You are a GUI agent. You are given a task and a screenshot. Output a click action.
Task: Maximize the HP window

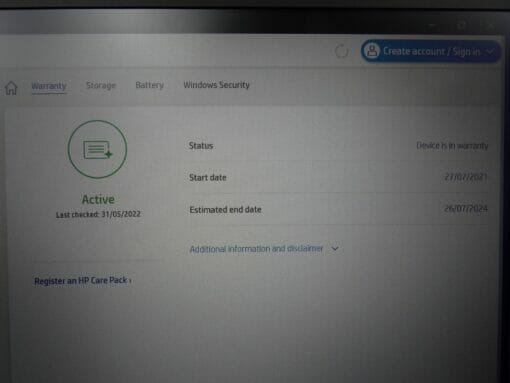(x=462, y=25)
